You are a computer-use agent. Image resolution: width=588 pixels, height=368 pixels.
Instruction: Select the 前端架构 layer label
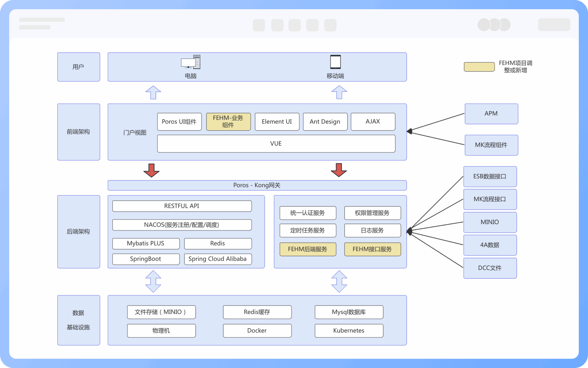click(x=78, y=132)
